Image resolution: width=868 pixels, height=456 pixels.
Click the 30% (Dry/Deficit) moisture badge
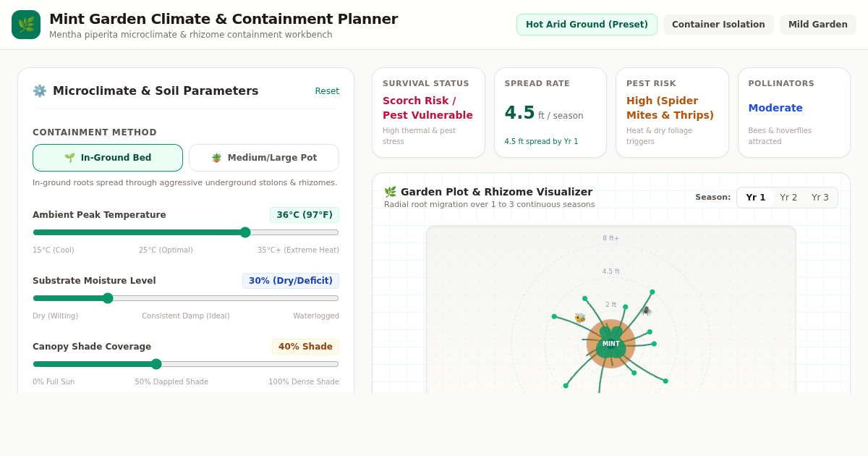click(x=291, y=281)
